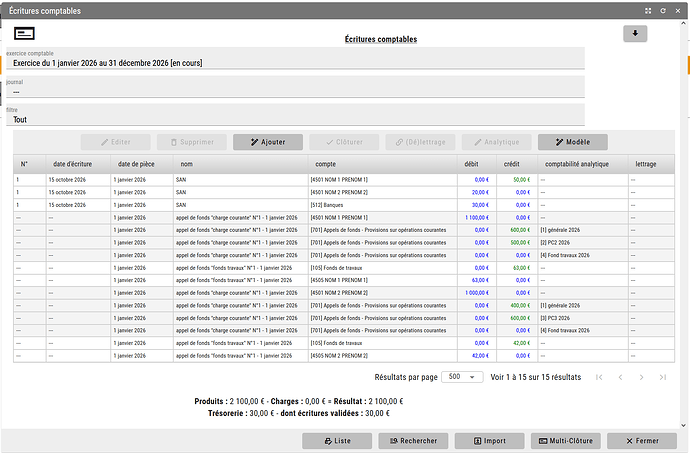Viewport: 690px width, 453px height.
Task: Click the Multi-Clôture button
Action: [565, 441]
